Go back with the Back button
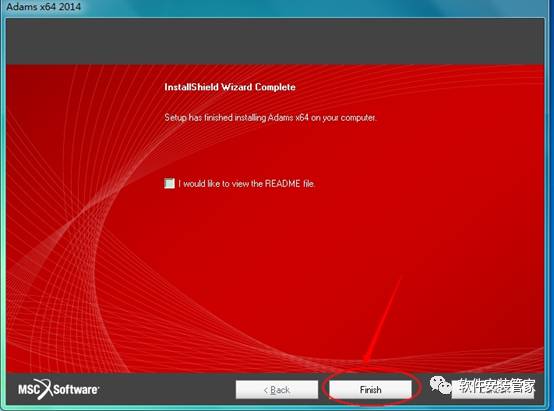The image size is (554, 411). point(277,389)
